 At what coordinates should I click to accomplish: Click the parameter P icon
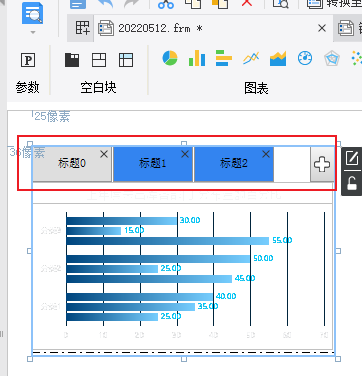pos(28,60)
